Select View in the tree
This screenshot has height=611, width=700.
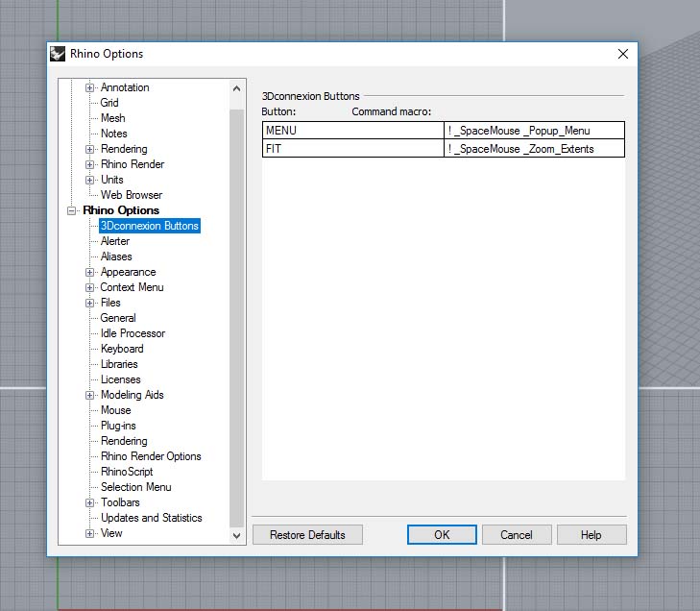(x=111, y=533)
